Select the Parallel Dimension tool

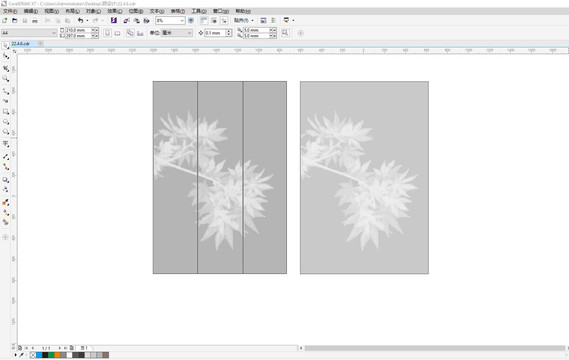point(5,157)
